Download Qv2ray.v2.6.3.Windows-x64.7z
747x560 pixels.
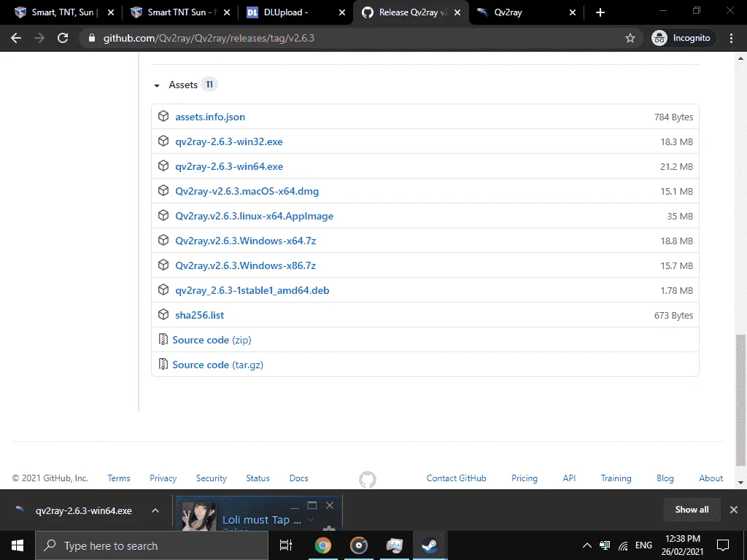(246, 241)
